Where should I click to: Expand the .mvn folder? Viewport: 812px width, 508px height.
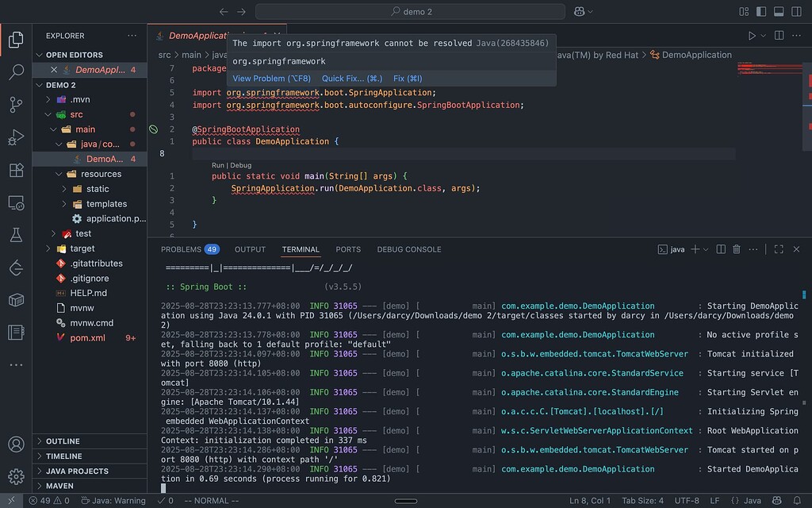click(48, 99)
